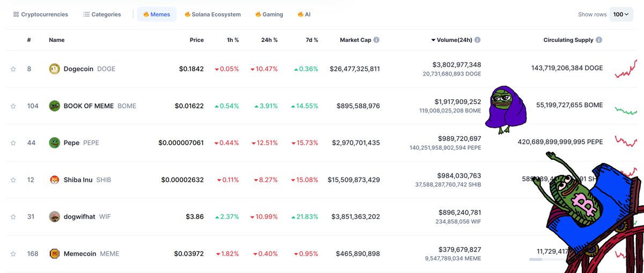The width and height of the screenshot is (644, 273).
Task: Click the Memecoin logo icon
Action: tap(54, 254)
